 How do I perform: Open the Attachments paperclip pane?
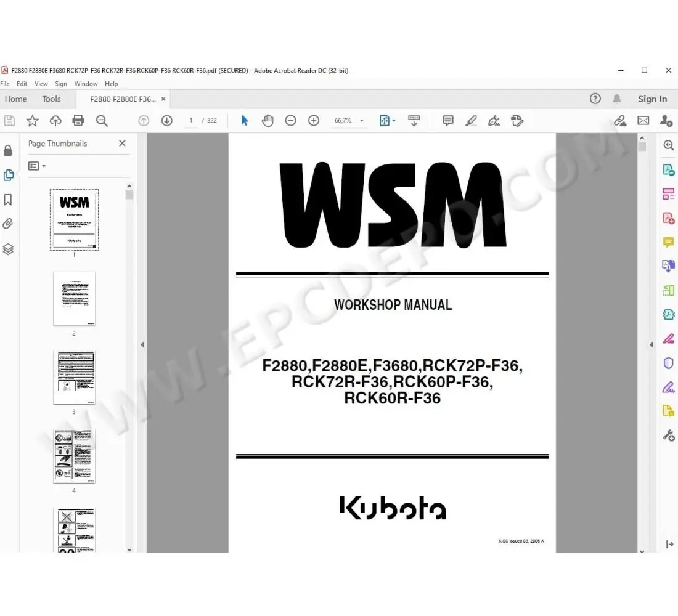pyautogui.click(x=8, y=224)
